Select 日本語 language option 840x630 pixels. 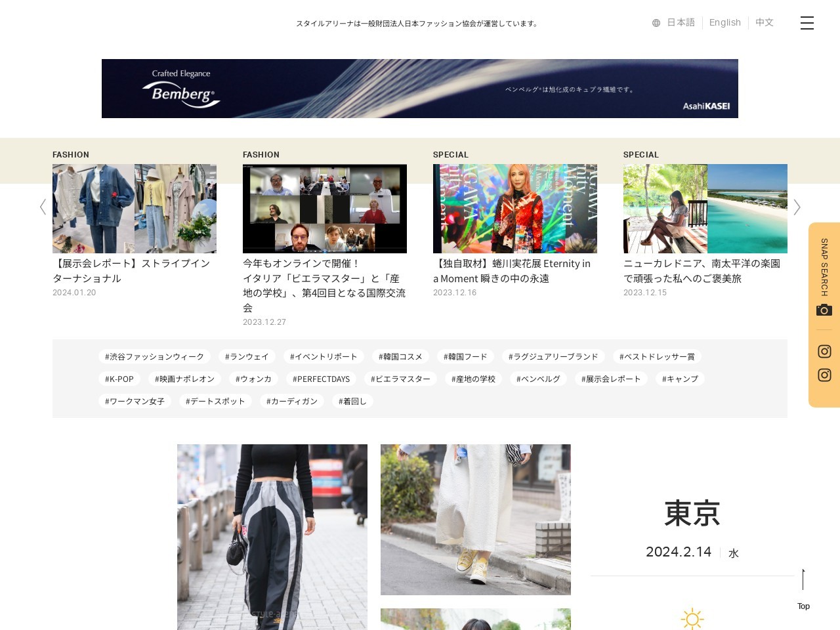(681, 22)
